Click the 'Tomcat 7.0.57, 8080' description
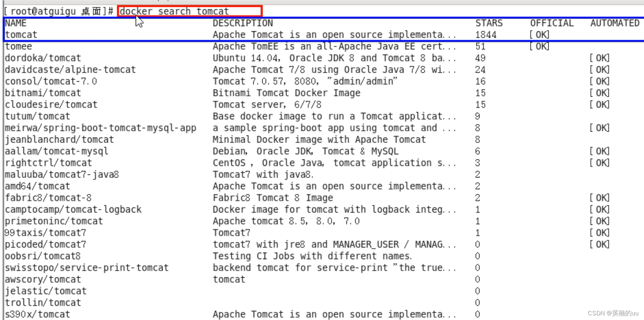Screen dimensions: 644x320 (305, 81)
